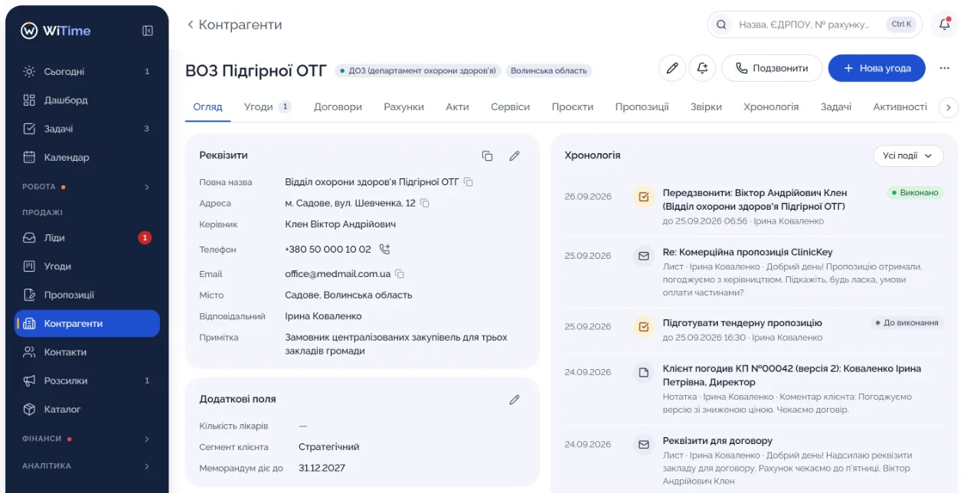This screenshot has height=493, width=980.
Task: Switch to the Акти tab
Action: pos(457,107)
